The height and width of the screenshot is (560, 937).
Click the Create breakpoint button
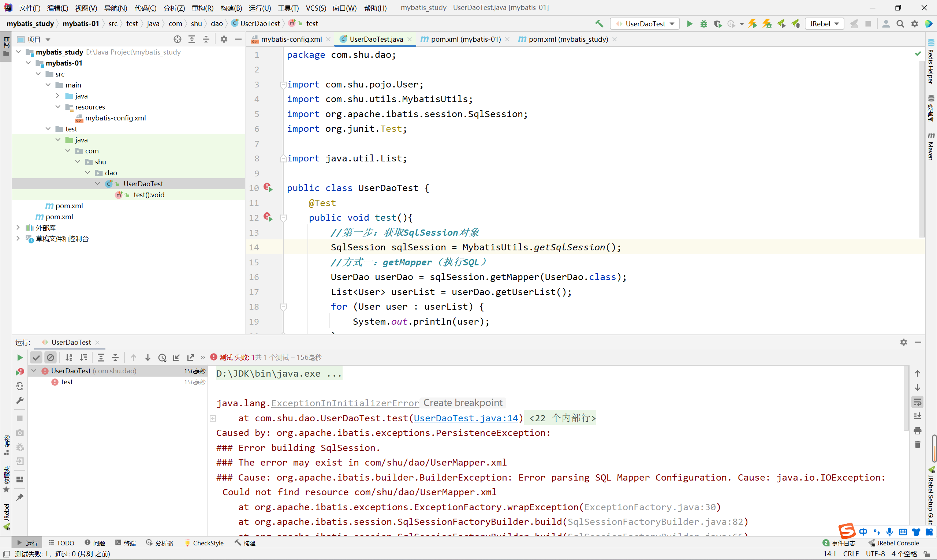463,403
